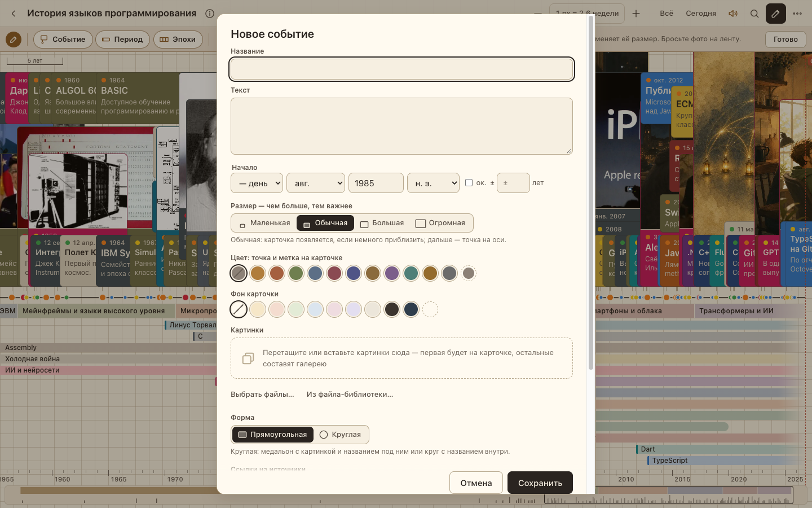Select the Маленькая size option

coord(264,223)
